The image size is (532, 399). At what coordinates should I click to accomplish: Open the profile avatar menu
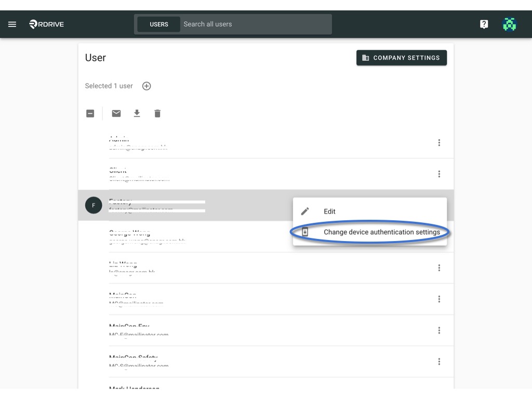509,24
